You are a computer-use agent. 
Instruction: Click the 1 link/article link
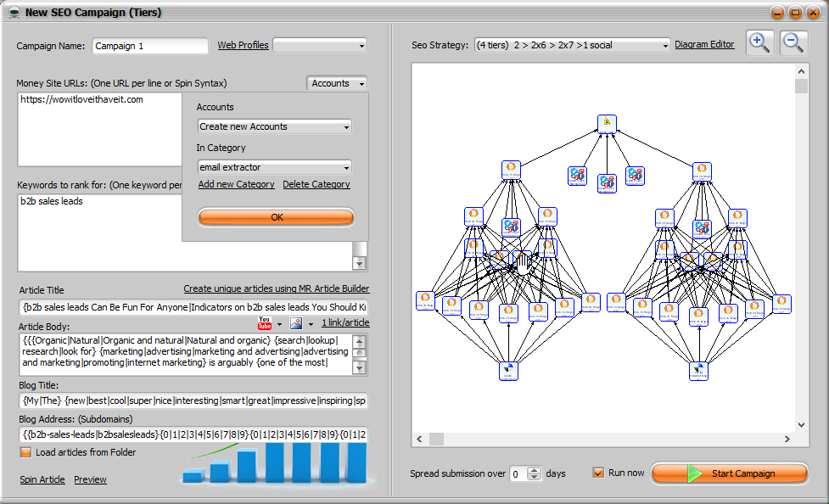(345, 322)
